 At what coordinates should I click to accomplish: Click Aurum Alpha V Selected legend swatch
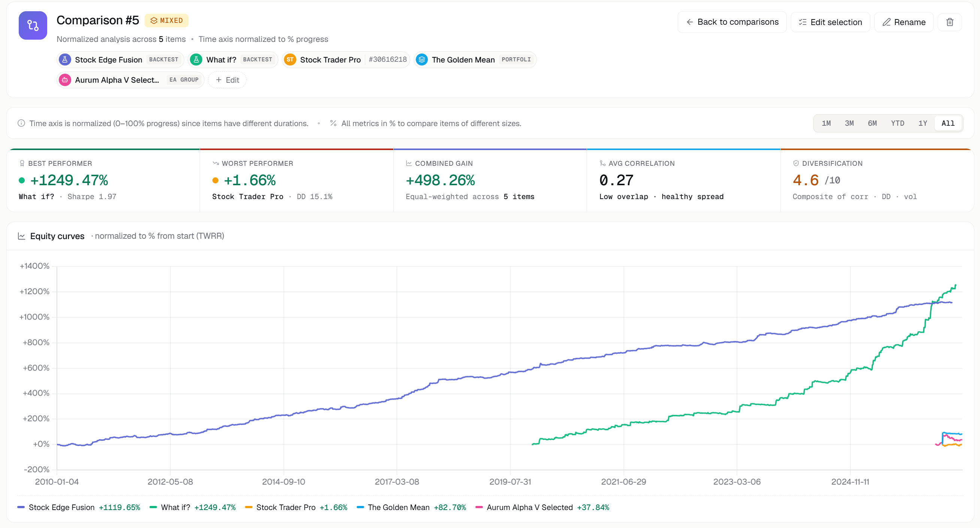click(479, 507)
